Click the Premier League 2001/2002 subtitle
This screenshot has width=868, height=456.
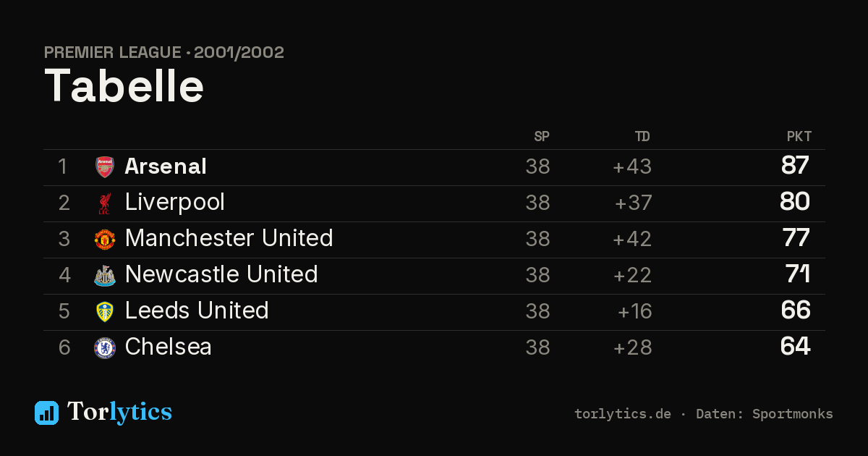[164, 53]
